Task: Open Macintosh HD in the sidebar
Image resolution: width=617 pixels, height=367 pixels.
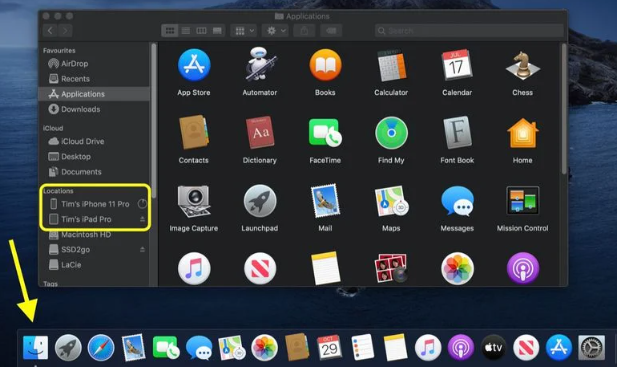Action: [94, 234]
